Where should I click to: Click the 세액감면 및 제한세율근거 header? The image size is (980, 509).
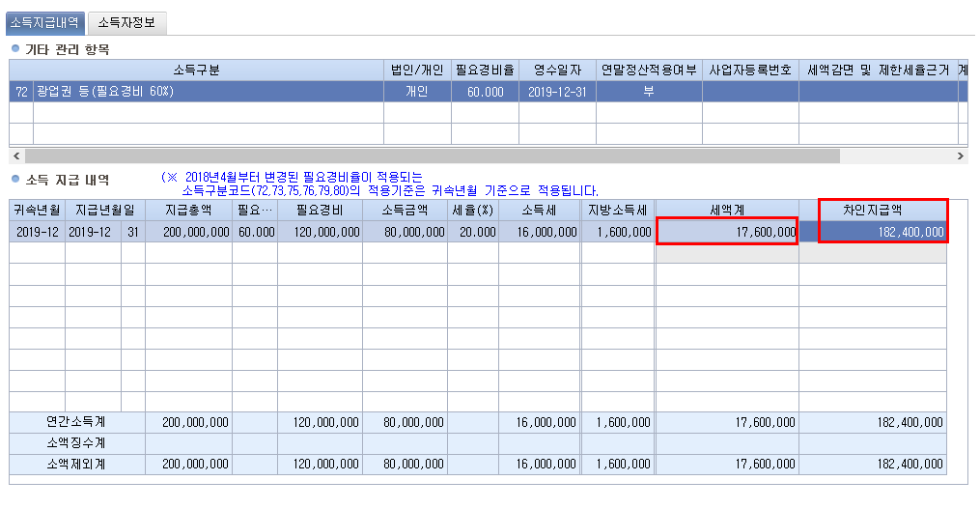tap(878, 70)
